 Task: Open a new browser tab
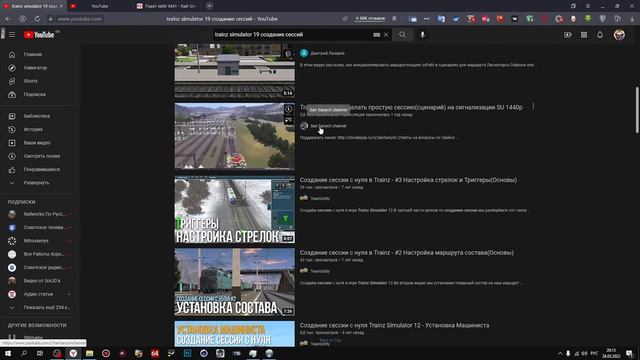coord(209,6)
